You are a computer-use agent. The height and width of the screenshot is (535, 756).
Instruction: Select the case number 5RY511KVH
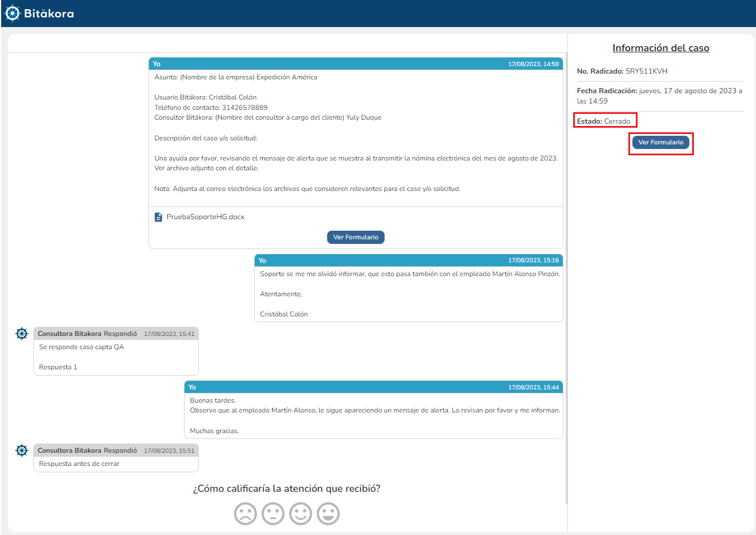pos(646,71)
